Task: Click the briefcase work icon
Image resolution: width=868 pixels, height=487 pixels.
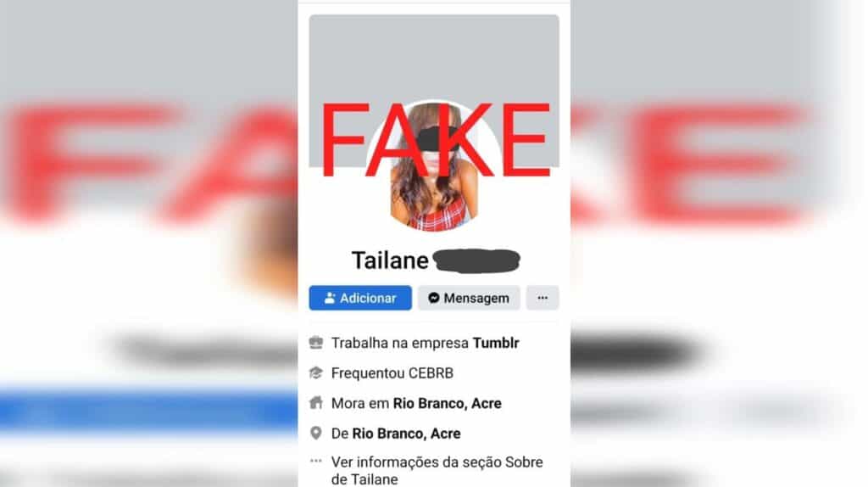Action: point(316,343)
